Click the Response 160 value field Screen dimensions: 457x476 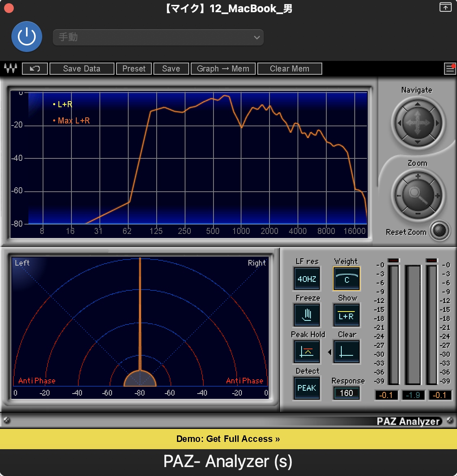click(x=346, y=393)
